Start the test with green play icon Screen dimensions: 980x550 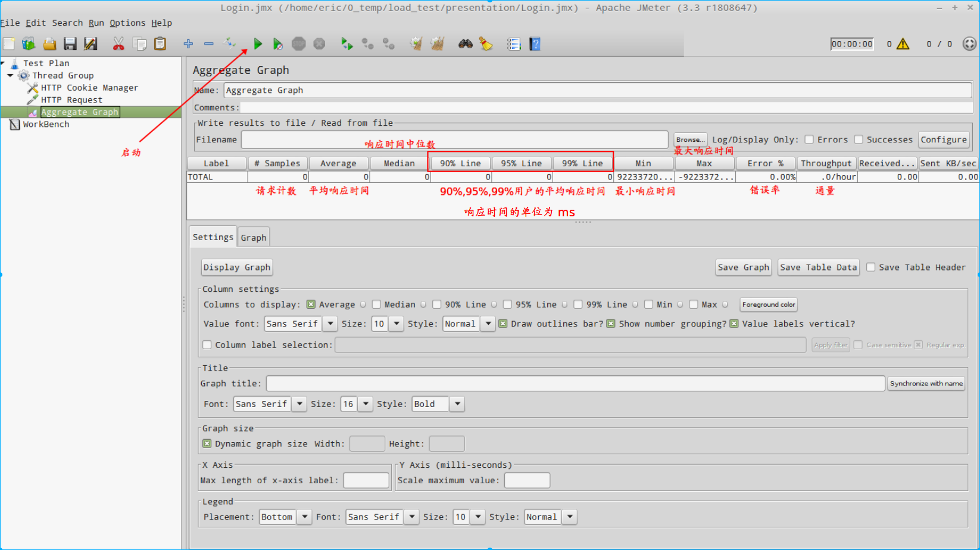258,43
